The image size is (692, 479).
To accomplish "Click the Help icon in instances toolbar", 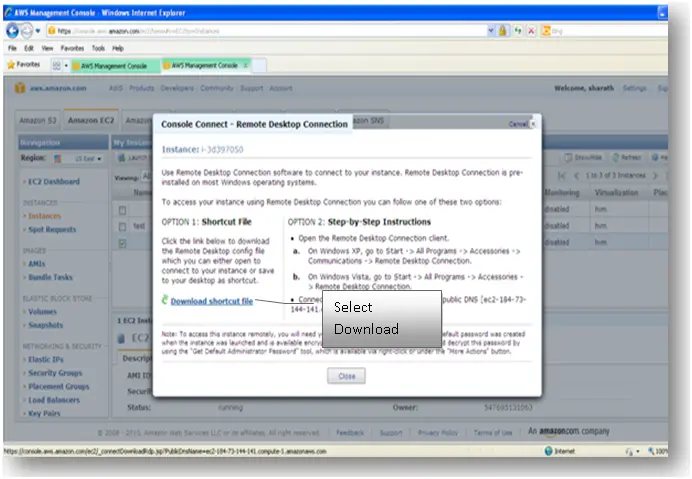I will click(x=655, y=157).
